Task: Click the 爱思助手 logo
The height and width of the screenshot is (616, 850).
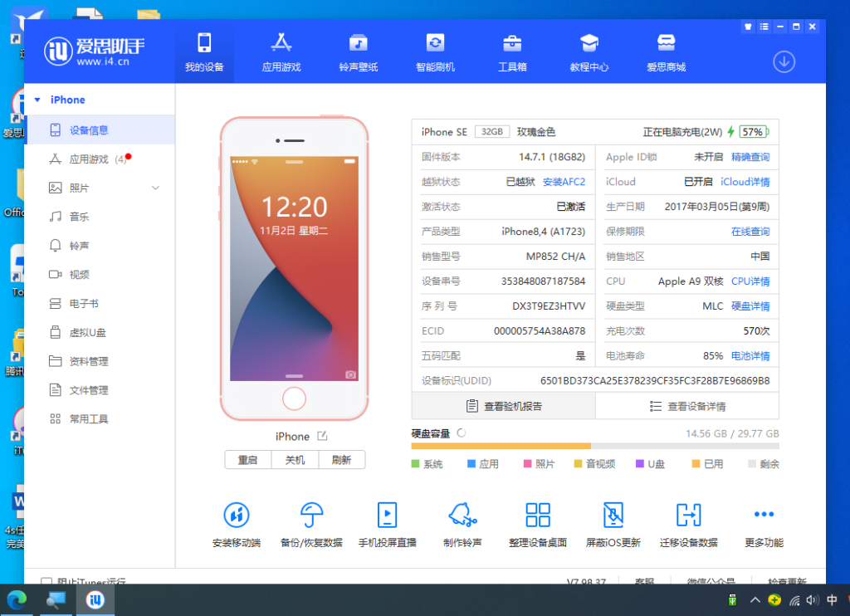Action: point(95,51)
